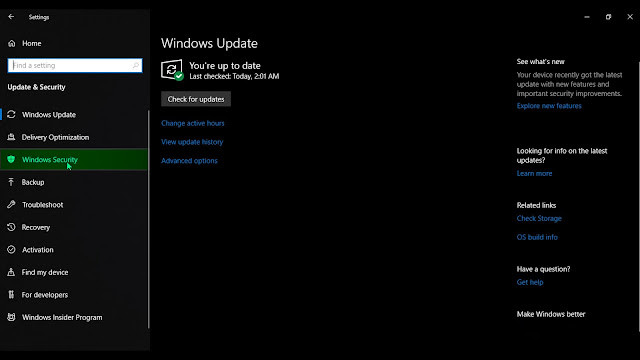Image resolution: width=640 pixels, height=360 pixels.
Task: Click the update status icon with green check
Action: click(x=172, y=70)
